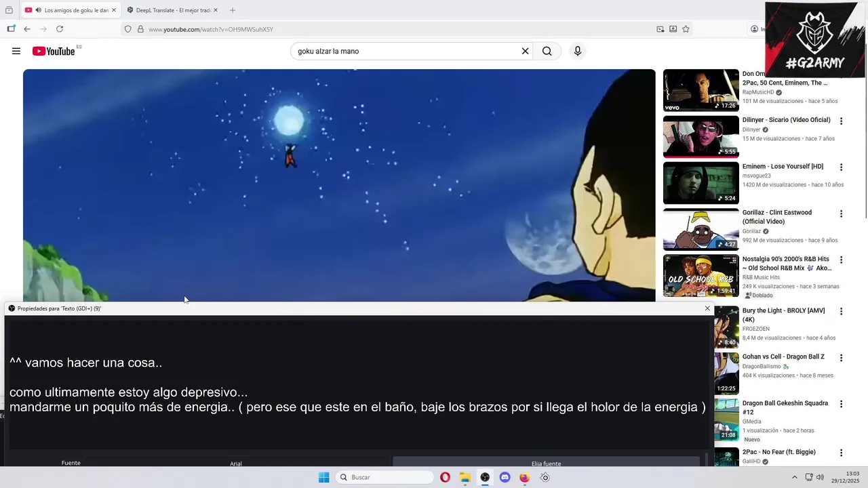This screenshot has height=488, width=868.
Task: Click Elija fuente button in OBS
Action: click(546, 462)
